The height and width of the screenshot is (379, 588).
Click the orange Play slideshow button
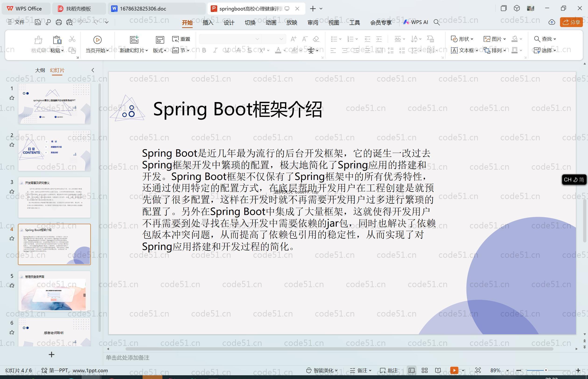(454, 370)
